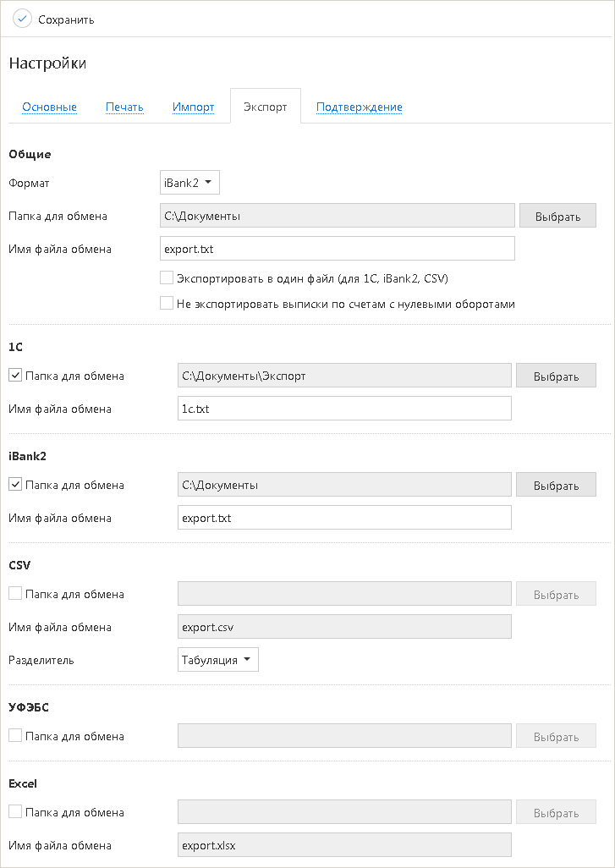Viewport: 615px width, 868px height.
Task: Go to the Импорт tab
Action: click(x=193, y=107)
